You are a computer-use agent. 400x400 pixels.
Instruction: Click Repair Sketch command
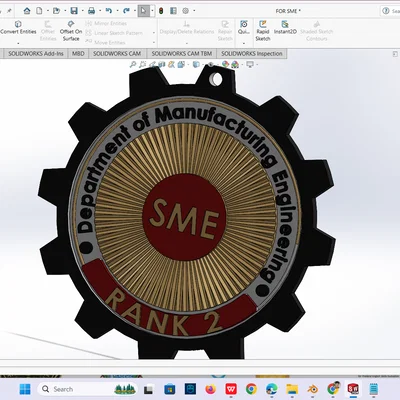225,31
